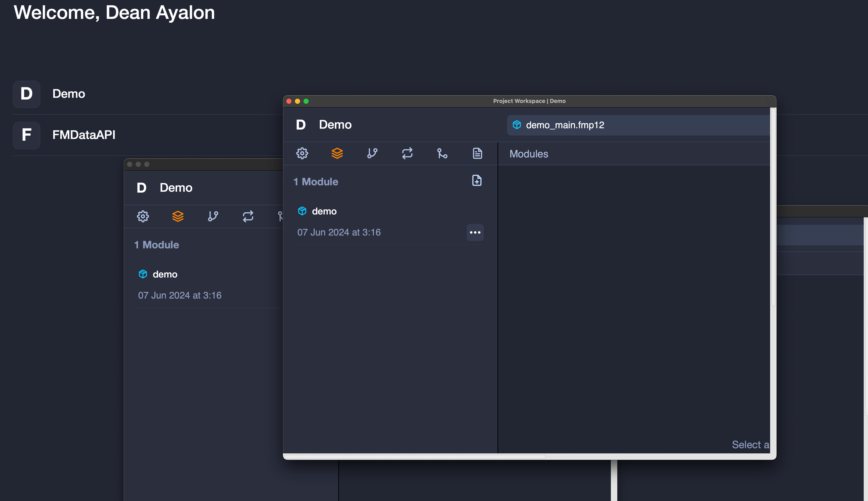This screenshot has height=501, width=868.
Task: Click cube icon beside demo in front window
Action: pos(302,211)
